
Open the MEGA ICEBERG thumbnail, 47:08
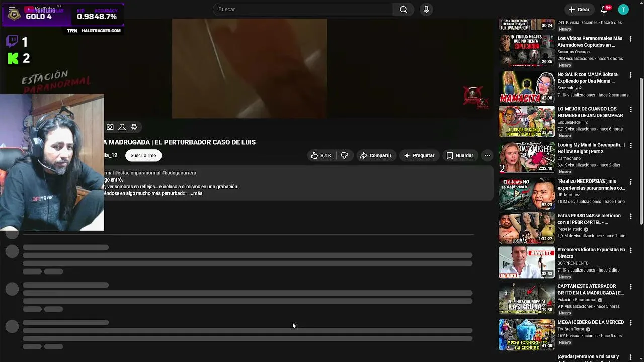pyautogui.click(x=527, y=334)
